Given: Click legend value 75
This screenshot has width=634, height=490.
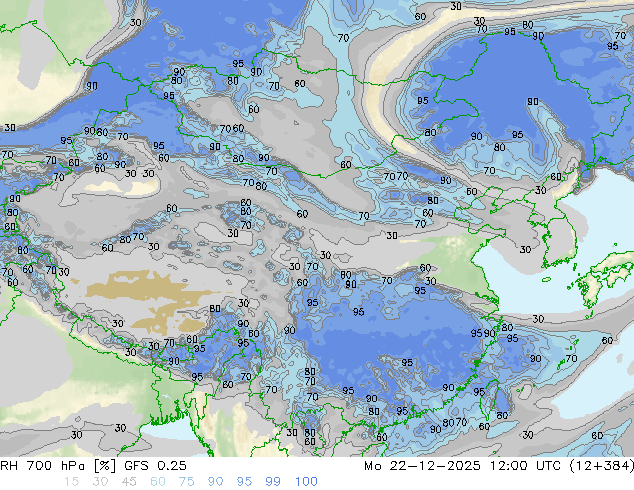Looking at the screenshot, I should (186, 482).
